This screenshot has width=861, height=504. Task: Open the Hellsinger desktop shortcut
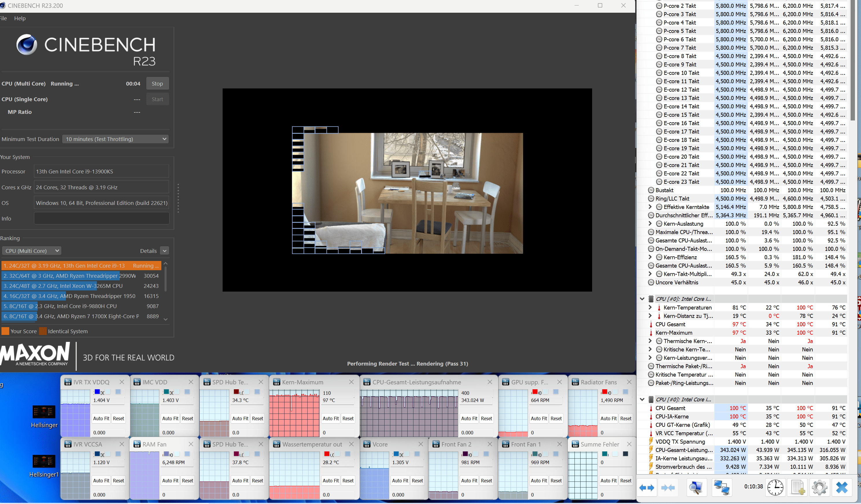tap(44, 417)
